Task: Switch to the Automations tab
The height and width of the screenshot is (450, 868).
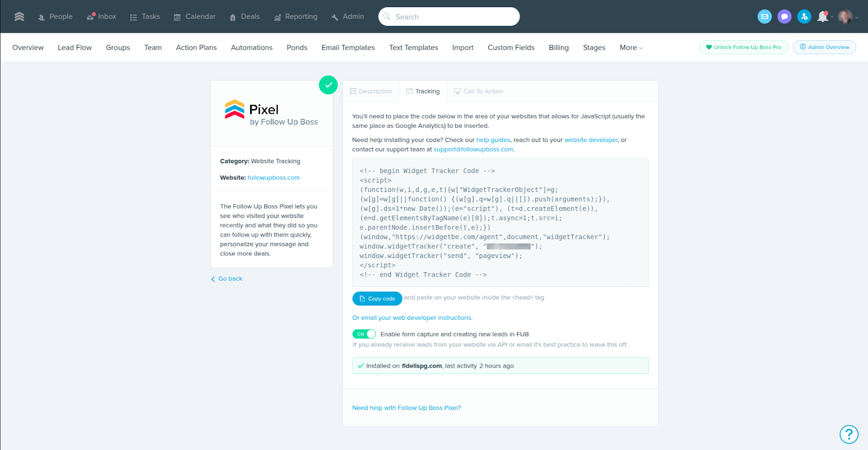Action: [252, 48]
